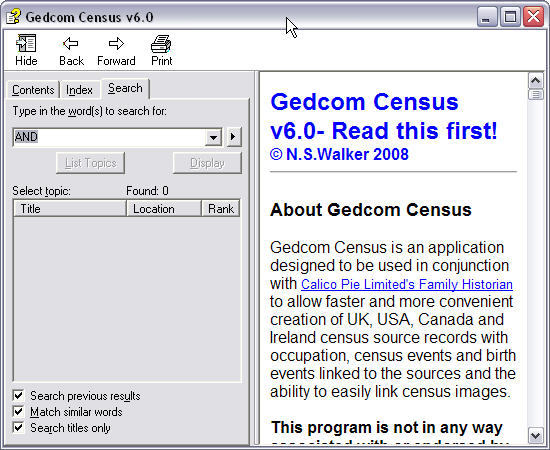550x450 pixels.
Task: Click the search words input field
Action: (x=109, y=137)
